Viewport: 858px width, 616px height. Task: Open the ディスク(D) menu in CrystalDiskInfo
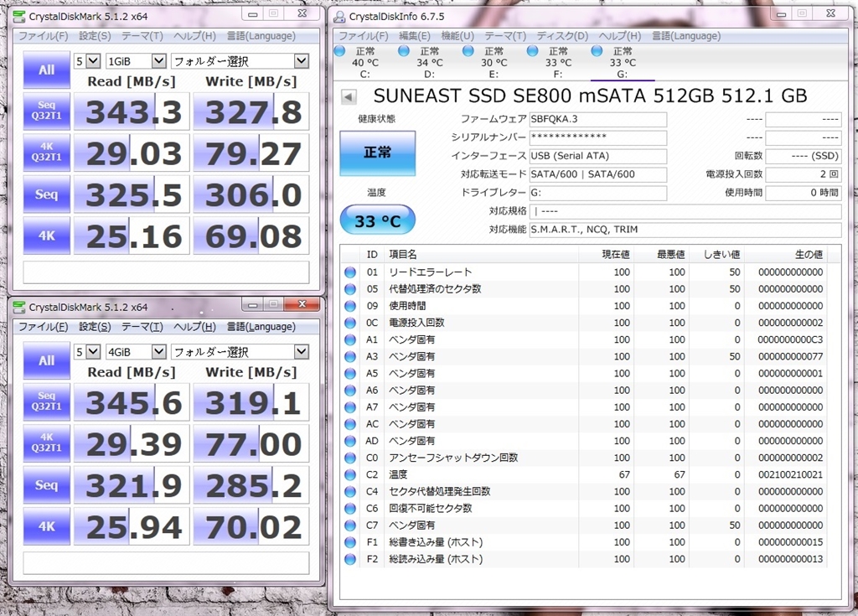click(x=562, y=36)
